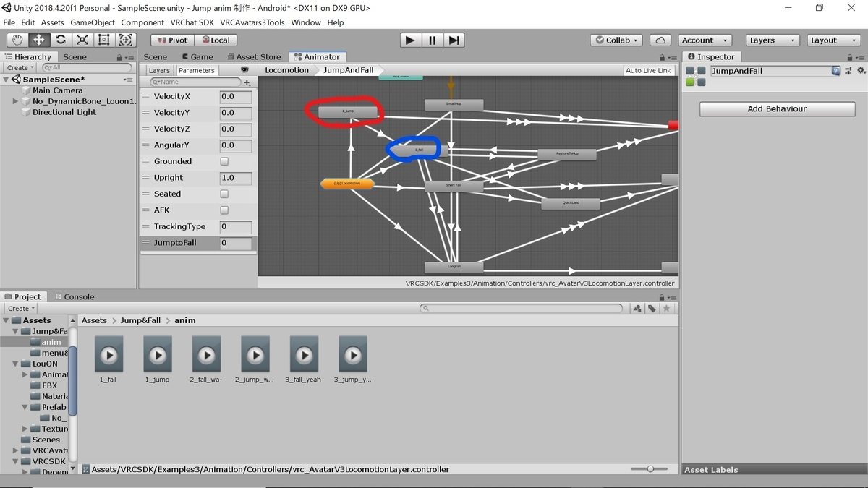Lock the Animator window
The height and width of the screenshot is (488, 868).
coord(661,57)
